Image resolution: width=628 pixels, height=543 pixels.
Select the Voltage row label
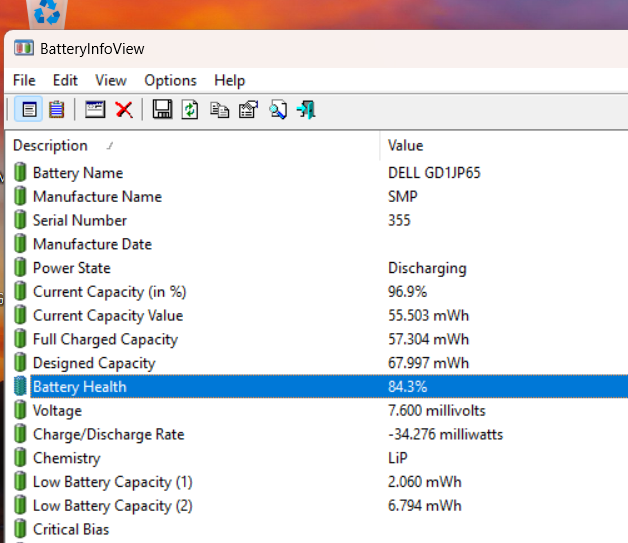tap(57, 411)
